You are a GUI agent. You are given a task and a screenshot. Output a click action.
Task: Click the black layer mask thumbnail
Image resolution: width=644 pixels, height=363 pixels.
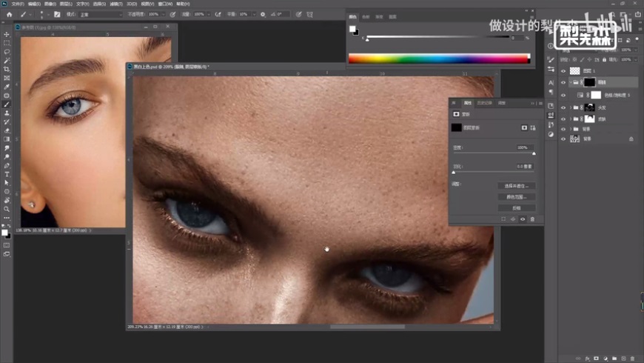point(589,83)
